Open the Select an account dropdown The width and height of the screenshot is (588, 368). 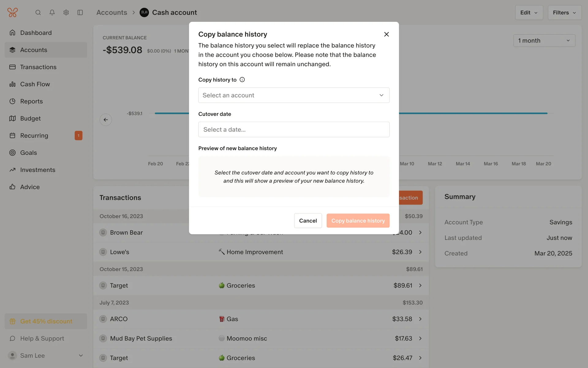(294, 95)
